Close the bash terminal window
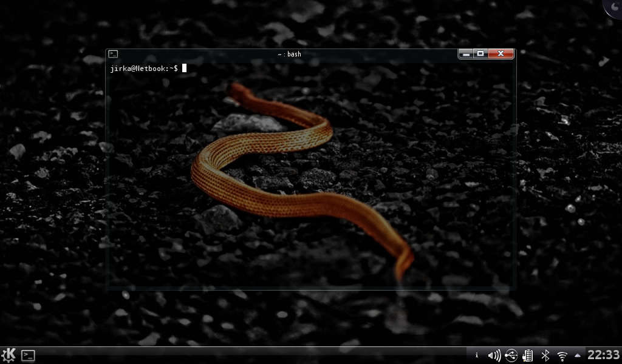 click(x=501, y=53)
